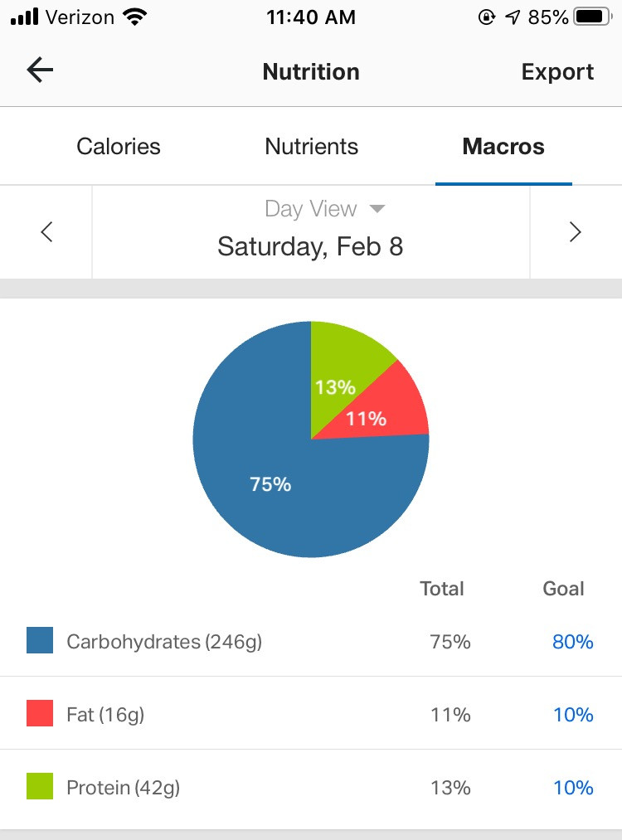Tap the battery icon in status bar
The width and height of the screenshot is (622, 840).
pos(593,17)
